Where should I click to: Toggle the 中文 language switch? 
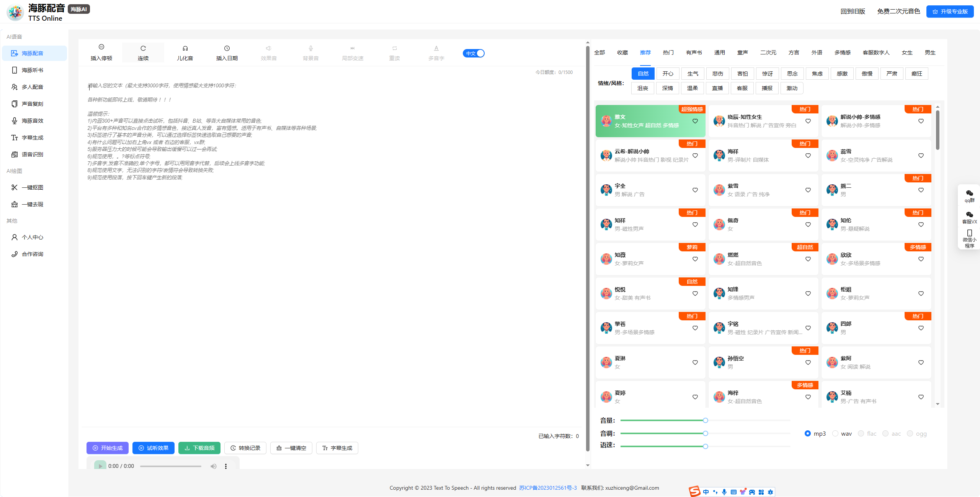pos(474,53)
